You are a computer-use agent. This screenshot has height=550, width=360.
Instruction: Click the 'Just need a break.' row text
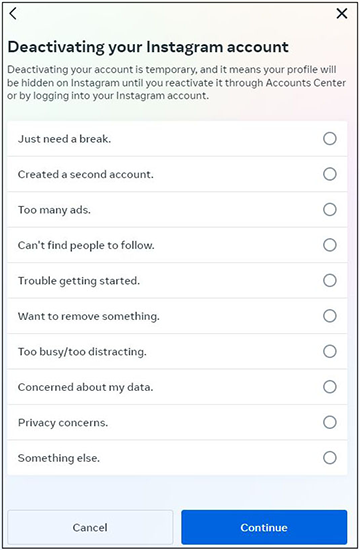(x=65, y=139)
